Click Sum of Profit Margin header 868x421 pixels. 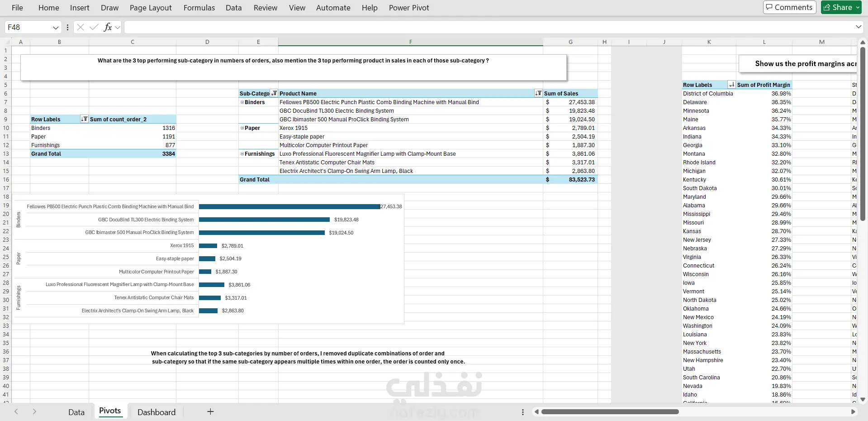pos(764,85)
